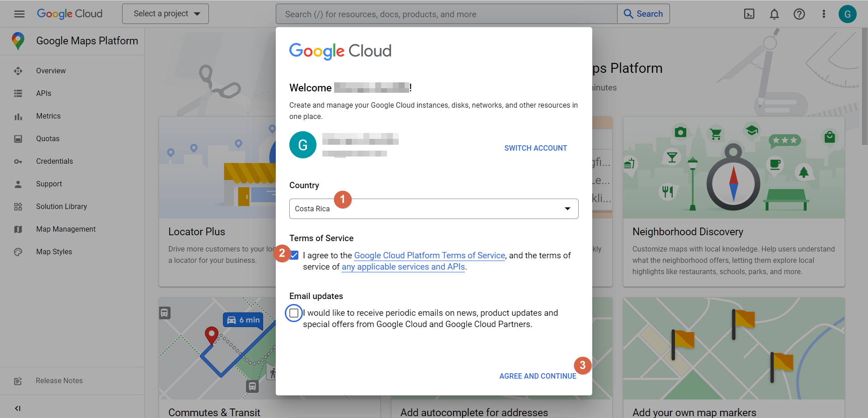Click the Quotas icon in sidebar

[18, 139]
